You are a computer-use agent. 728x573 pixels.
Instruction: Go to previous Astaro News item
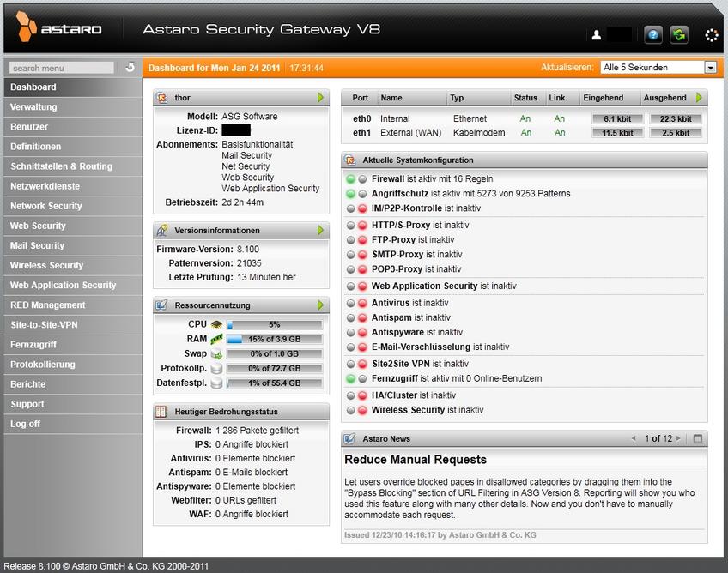pos(634,438)
